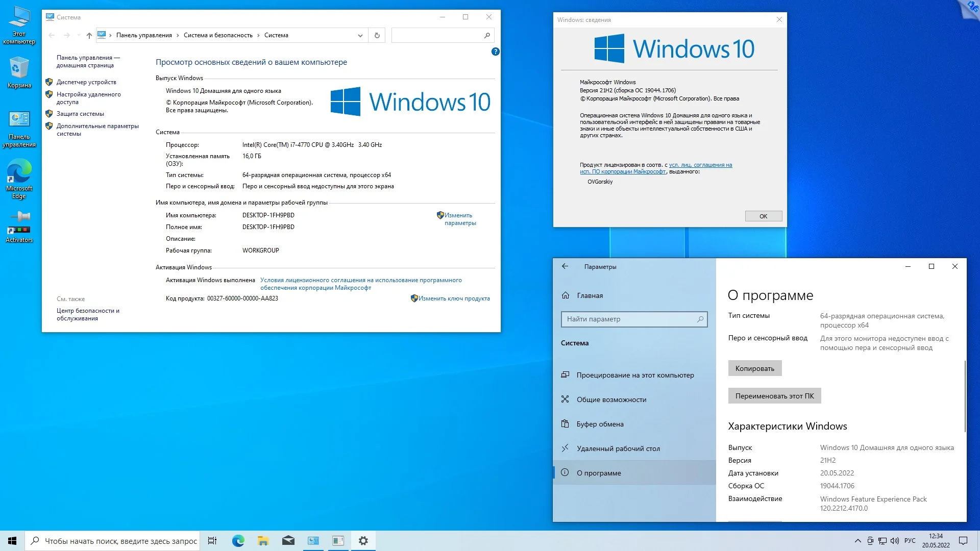Open Task View button on taskbar

(x=212, y=541)
